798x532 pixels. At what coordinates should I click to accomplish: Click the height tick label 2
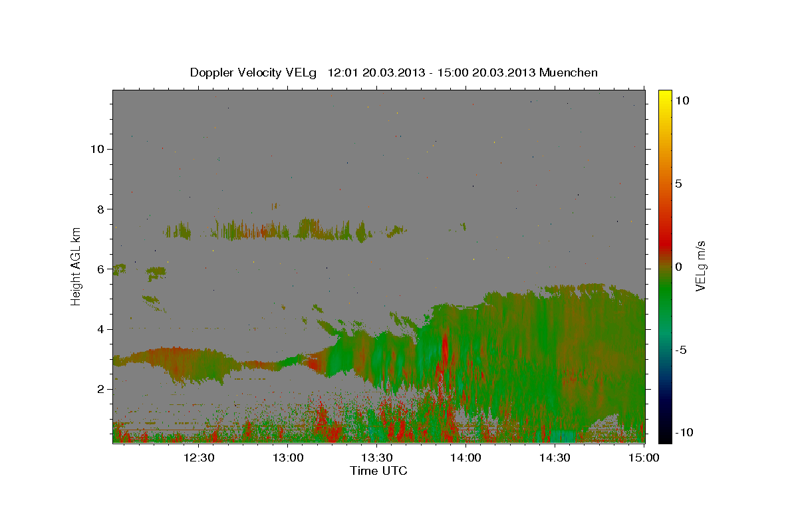pos(102,389)
